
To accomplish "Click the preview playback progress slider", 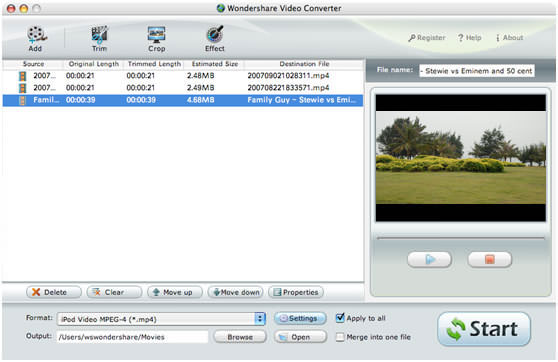I will coord(460,238).
